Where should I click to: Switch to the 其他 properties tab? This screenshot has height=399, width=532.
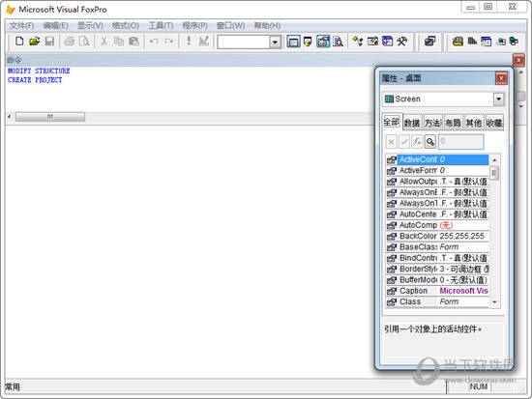(474, 123)
